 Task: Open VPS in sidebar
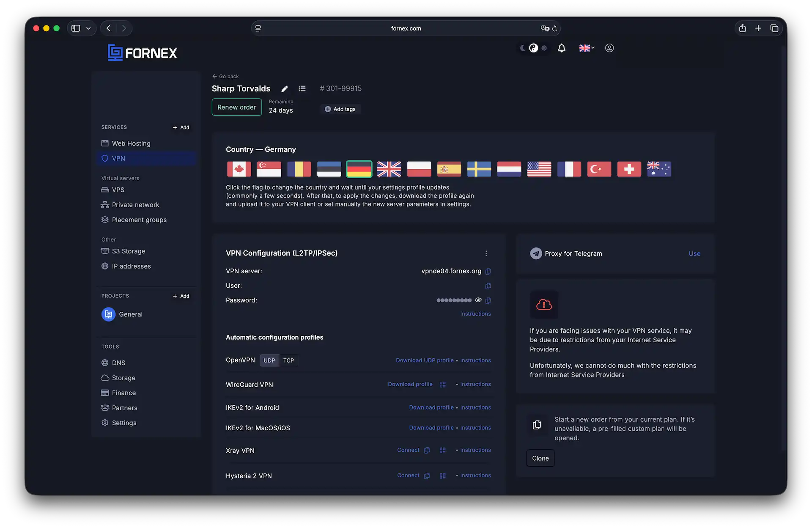coord(146,190)
